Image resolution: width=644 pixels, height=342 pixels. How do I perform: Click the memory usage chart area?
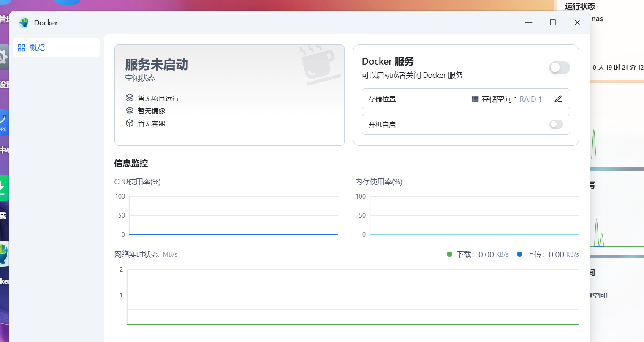tap(474, 215)
